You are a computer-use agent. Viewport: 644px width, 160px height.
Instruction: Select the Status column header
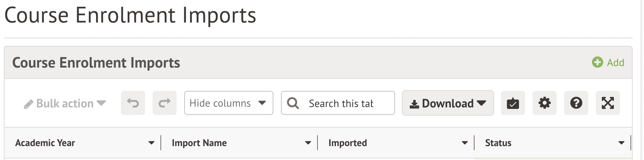point(498,143)
